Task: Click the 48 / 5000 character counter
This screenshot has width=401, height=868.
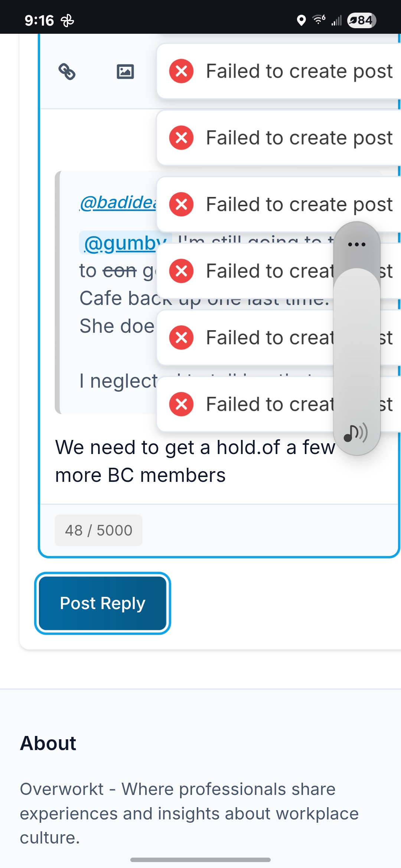Action: [98, 530]
